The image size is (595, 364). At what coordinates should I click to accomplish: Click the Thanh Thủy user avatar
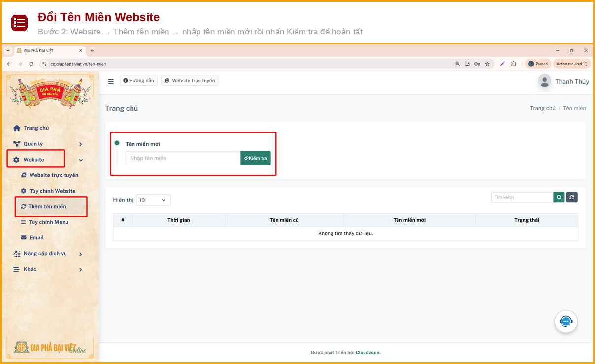pos(544,81)
